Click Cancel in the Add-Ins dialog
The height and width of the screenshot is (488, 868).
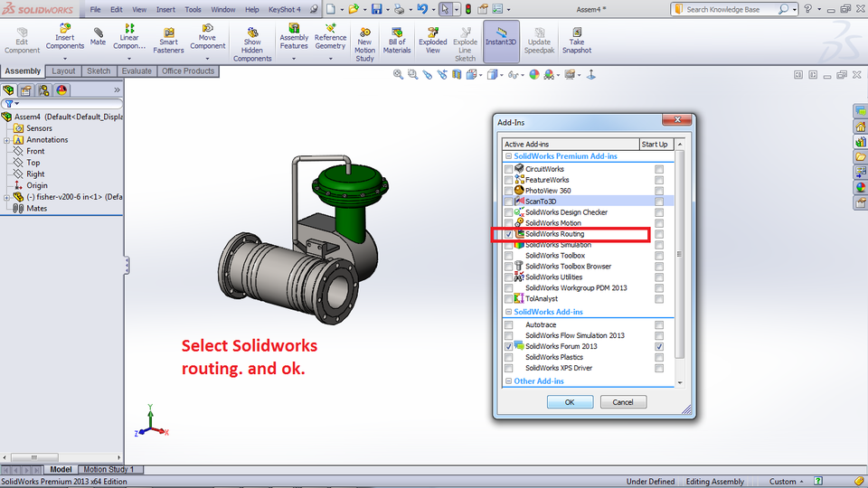623,402
